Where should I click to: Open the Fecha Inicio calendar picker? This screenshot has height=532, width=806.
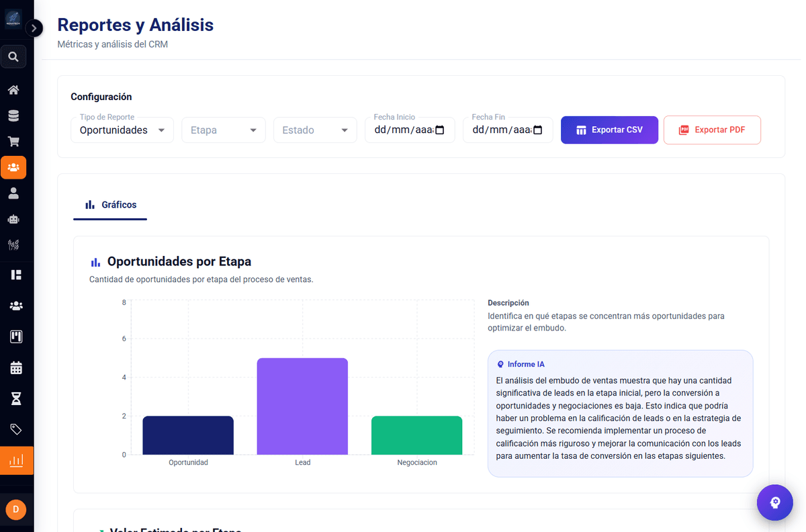[440, 130]
